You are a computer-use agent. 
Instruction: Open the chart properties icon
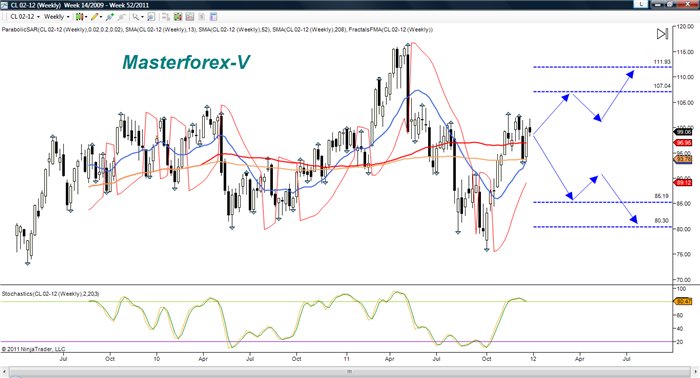tap(213, 17)
